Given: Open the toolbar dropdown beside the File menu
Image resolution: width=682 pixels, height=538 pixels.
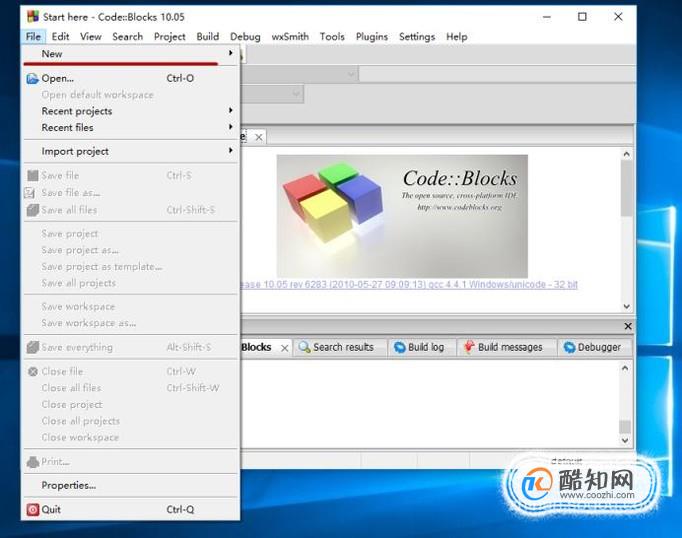Looking at the screenshot, I should [x=351, y=74].
